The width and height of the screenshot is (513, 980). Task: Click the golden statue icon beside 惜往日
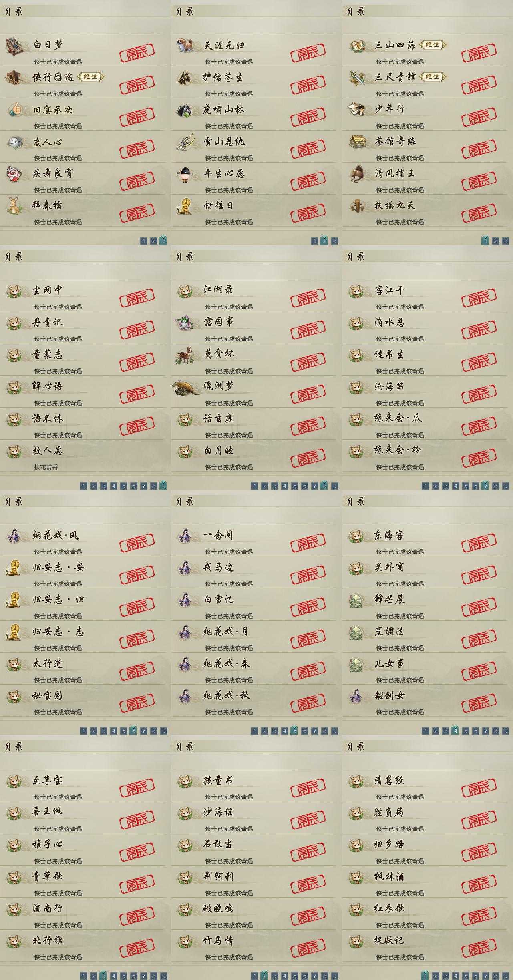click(x=185, y=206)
